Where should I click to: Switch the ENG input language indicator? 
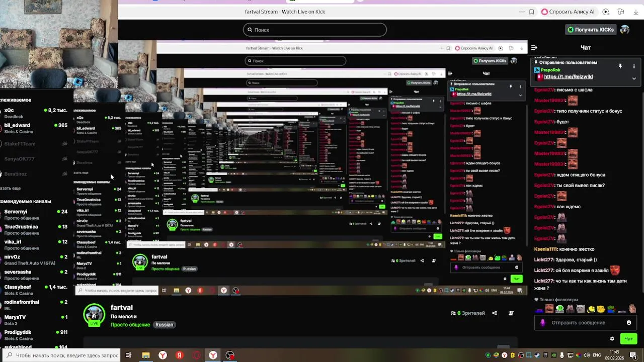coord(597,355)
